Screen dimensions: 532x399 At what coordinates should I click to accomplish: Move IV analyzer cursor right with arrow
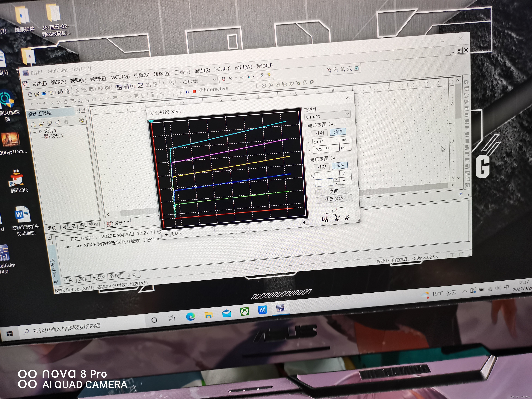tap(304, 222)
